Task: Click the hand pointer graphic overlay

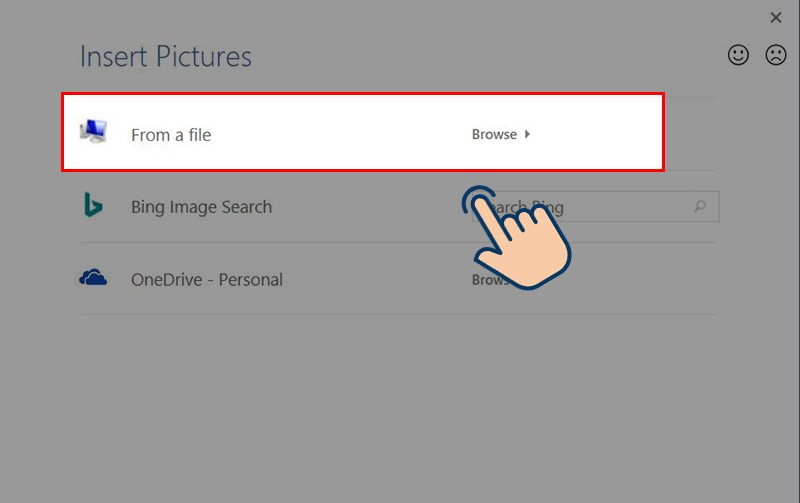Action: point(517,238)
